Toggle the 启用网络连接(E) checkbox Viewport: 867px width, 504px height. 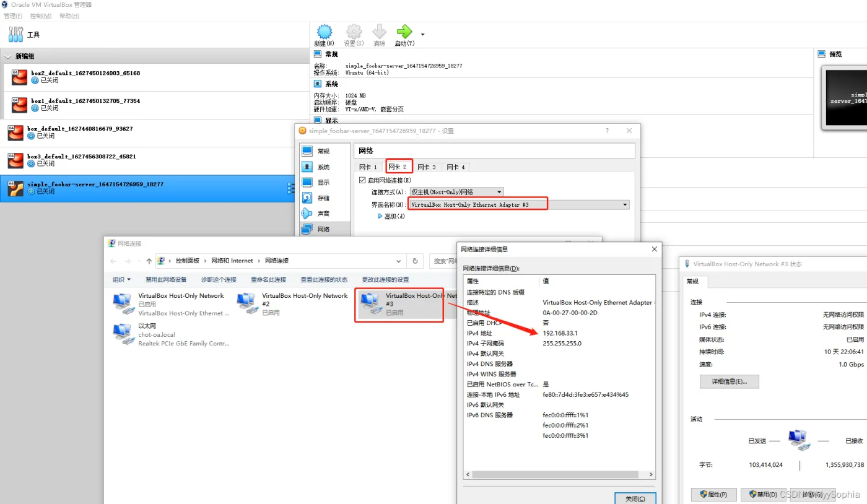[362, 180]
